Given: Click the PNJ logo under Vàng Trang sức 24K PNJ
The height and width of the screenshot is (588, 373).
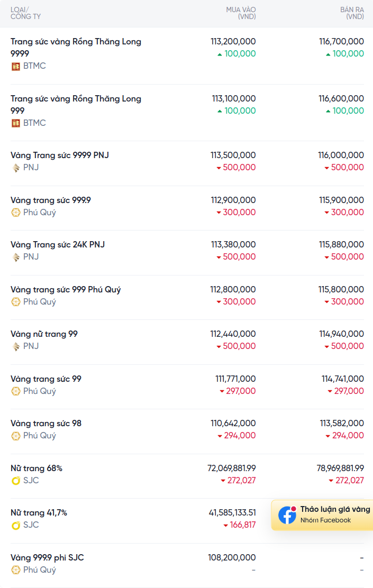Looking at the screenshot, I should pyautogui.click(x=15, y=257).
